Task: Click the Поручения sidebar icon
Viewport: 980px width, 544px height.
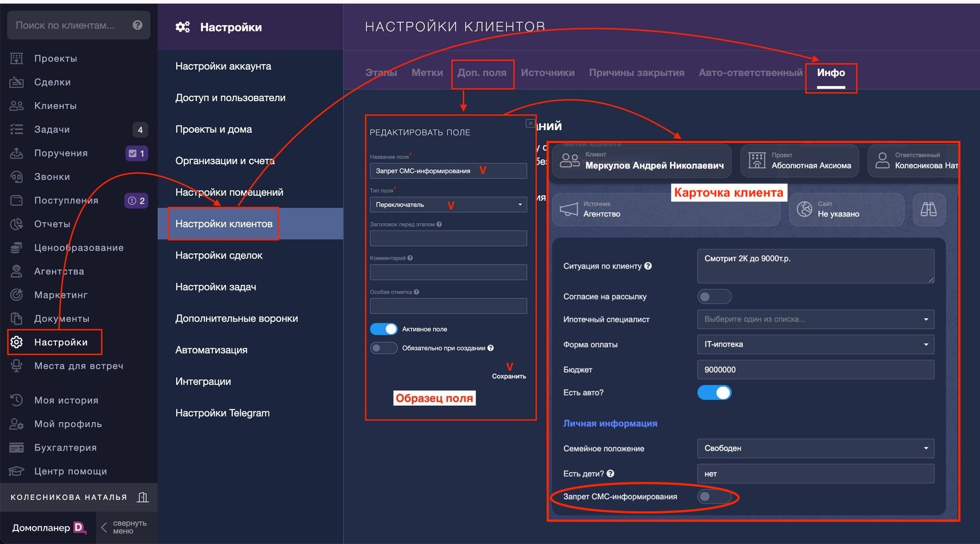Action: tap(17, 153)
